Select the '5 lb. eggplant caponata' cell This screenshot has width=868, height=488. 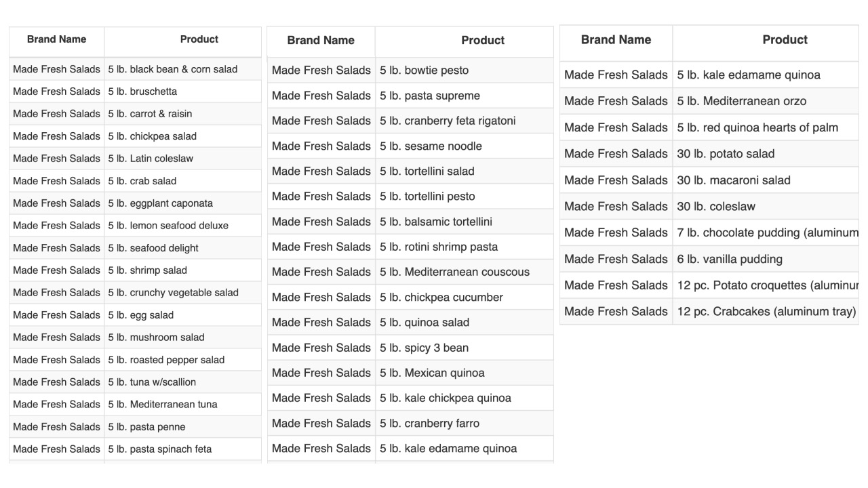click(x=182, y=203)
